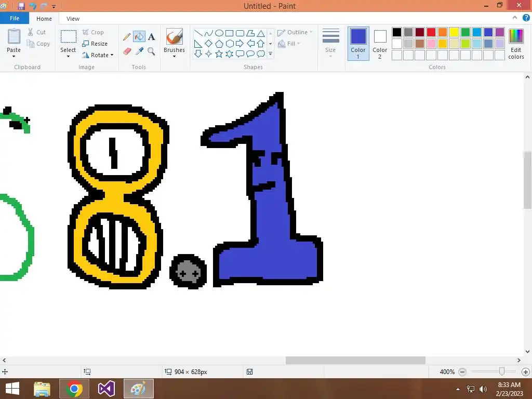Open Visual Studio from the taskbar
532x399 pixels.
click(x=106, y=389)
